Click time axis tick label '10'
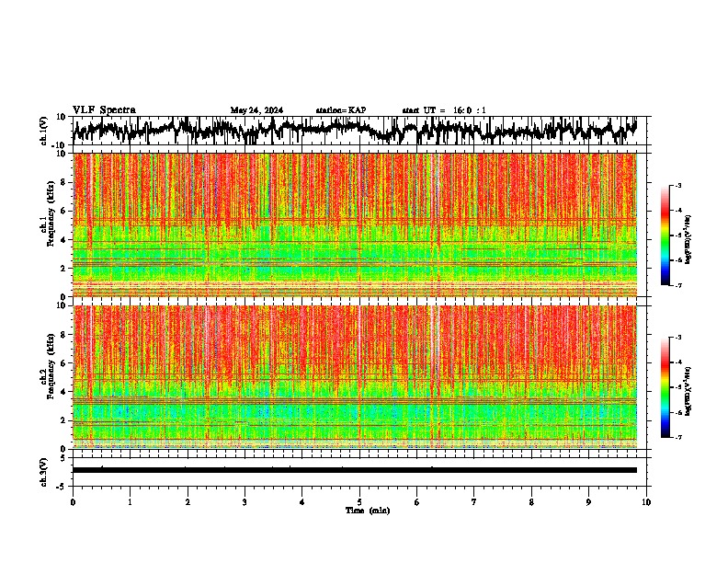 click(x=646, y=502)
